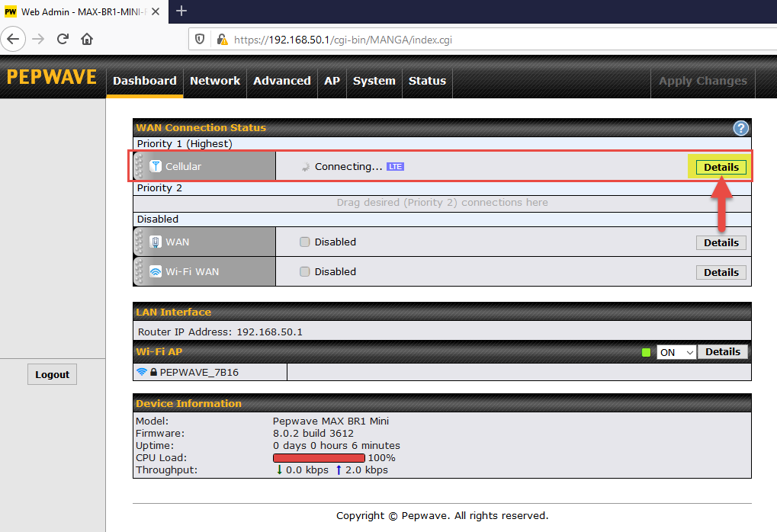This screenshot has width=777, height=532.
Task: Close the Web Admin browser tab
Action: pyautogui.click(x=156, y=11)
